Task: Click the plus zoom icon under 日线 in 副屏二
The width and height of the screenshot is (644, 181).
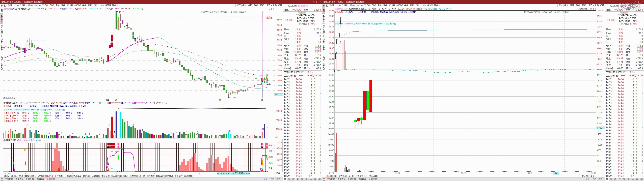Action: point(277,176)
